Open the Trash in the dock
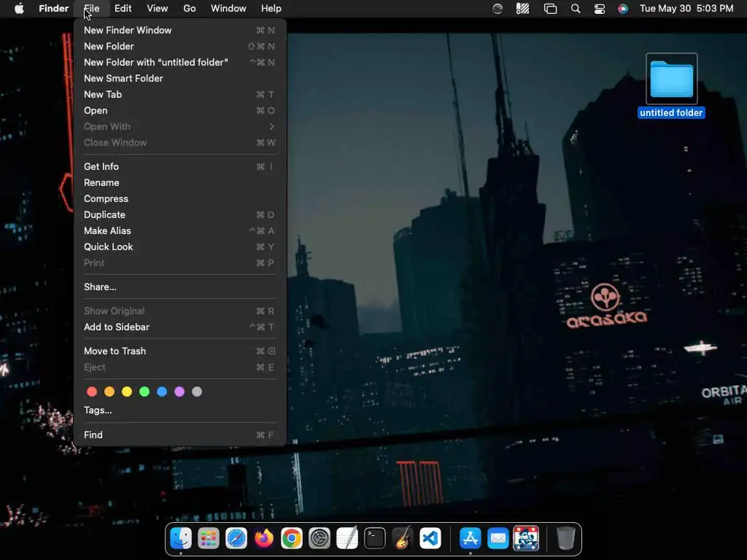 tap(565, 539)
